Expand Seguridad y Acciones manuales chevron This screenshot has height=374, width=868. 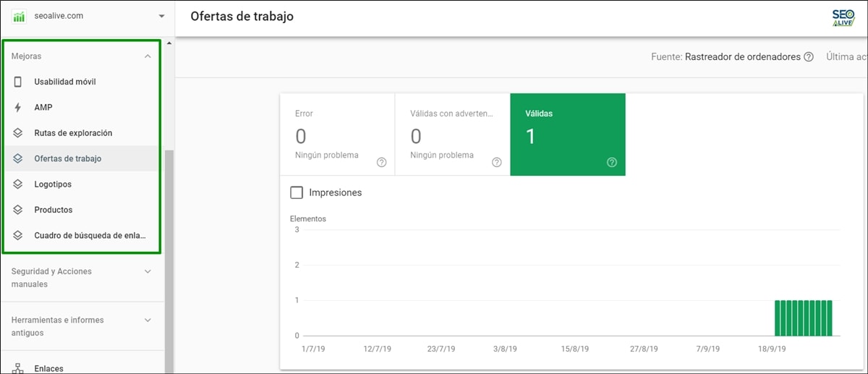tap(148, 272)
